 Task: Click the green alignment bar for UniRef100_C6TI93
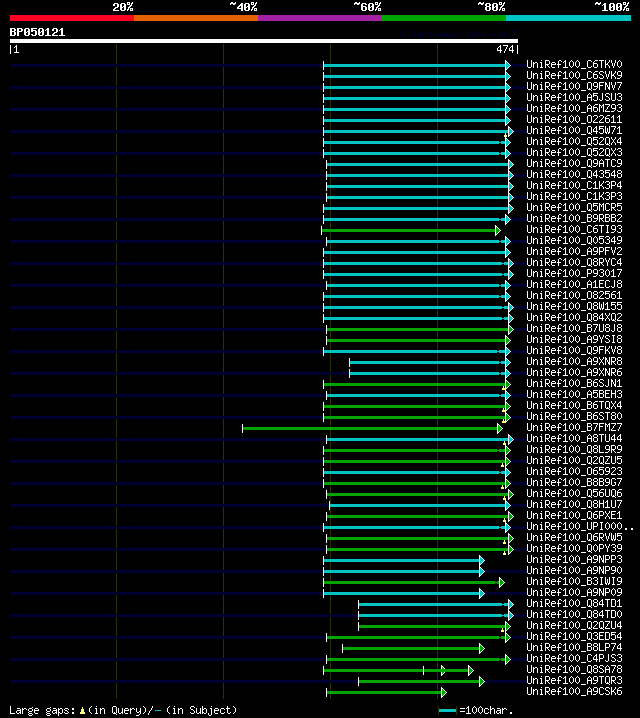coord(411,230)
